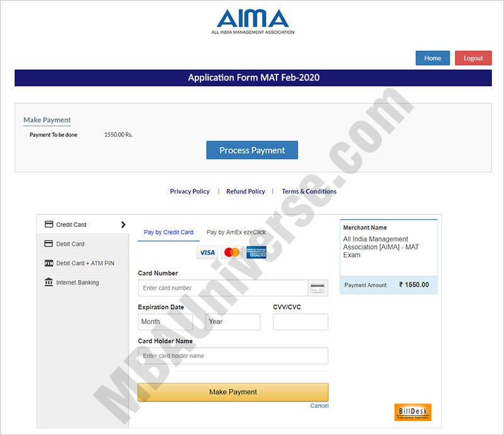Click the yellow Make Payment button
The image size is (504, 435).
pyautogui.click(x=233, y=392)
